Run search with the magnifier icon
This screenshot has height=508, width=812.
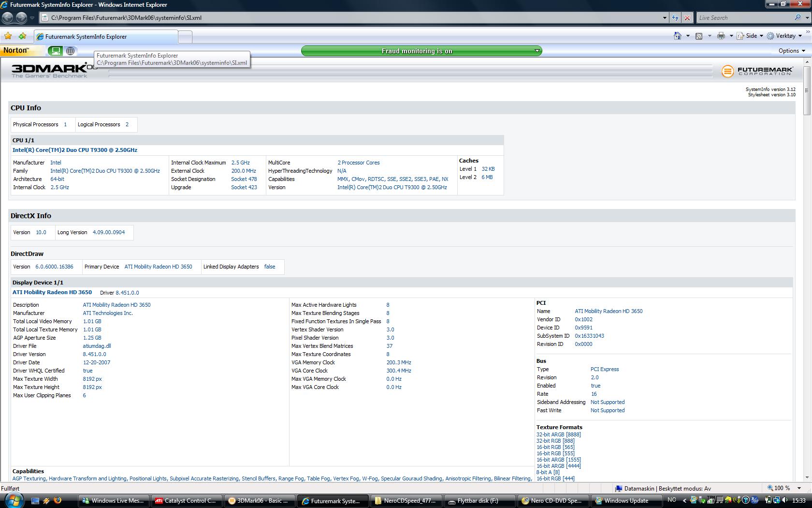tap(797, 17)
